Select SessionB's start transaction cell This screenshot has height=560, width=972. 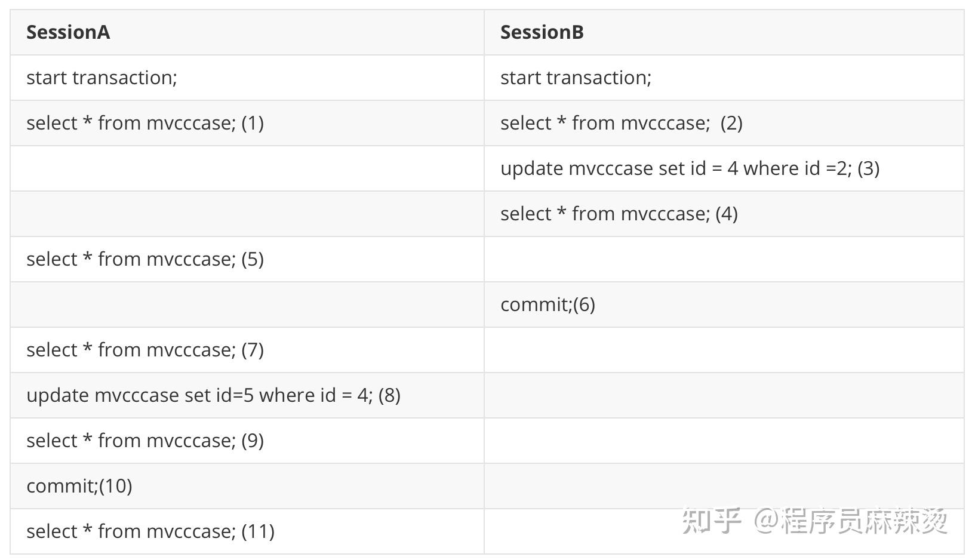pyautogui.click(x=576, y=78)
